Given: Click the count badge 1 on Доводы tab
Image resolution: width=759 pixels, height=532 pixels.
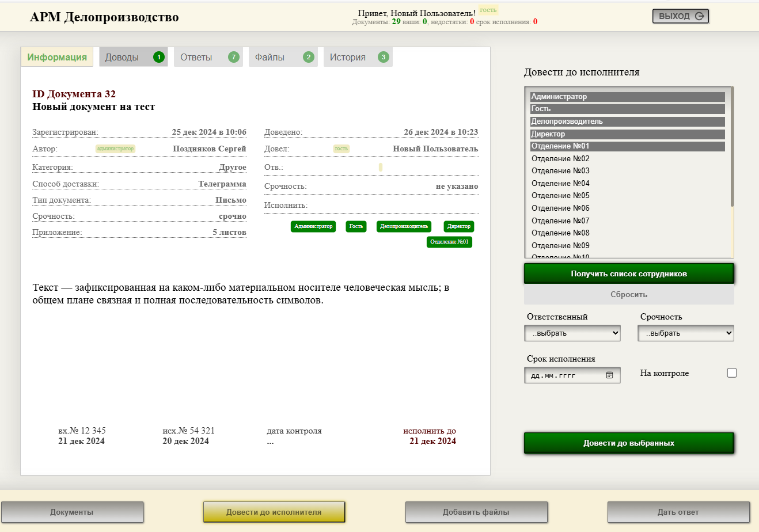Looking at the screenshot, I should 159,57.
